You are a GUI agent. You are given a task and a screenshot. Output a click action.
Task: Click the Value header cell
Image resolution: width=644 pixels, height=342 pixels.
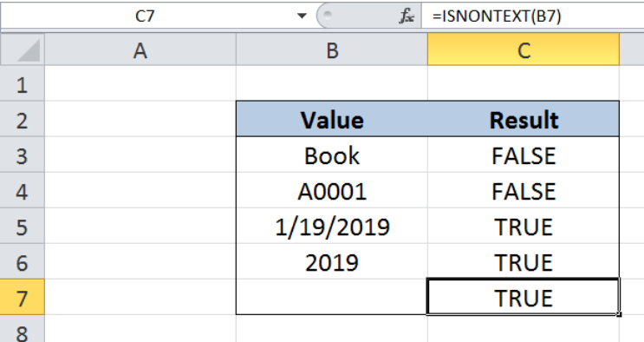coord(332,119)
